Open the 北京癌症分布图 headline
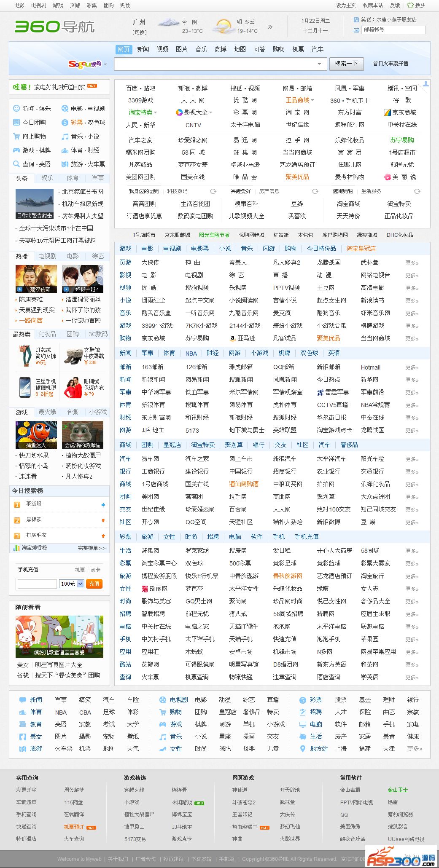This screenshot has height=868, width=439. point(83,191)
